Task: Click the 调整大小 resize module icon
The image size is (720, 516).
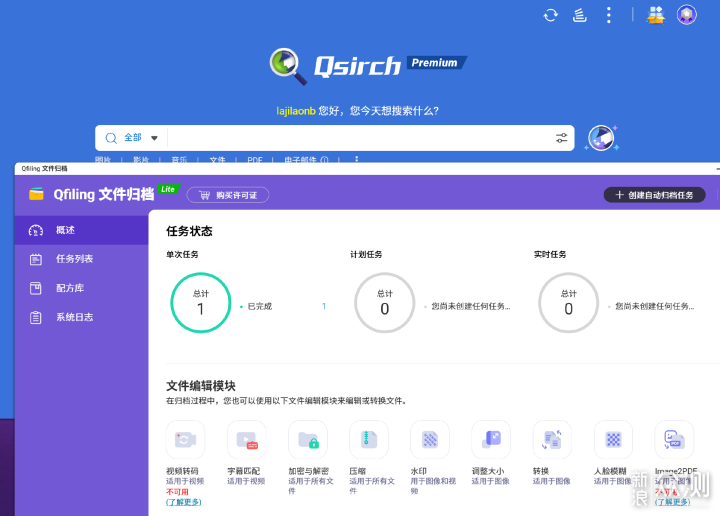Action: [491, 439]
